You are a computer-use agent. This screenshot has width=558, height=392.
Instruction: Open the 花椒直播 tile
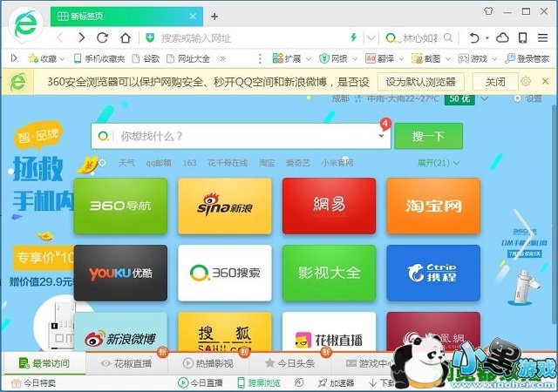point(330,332)
